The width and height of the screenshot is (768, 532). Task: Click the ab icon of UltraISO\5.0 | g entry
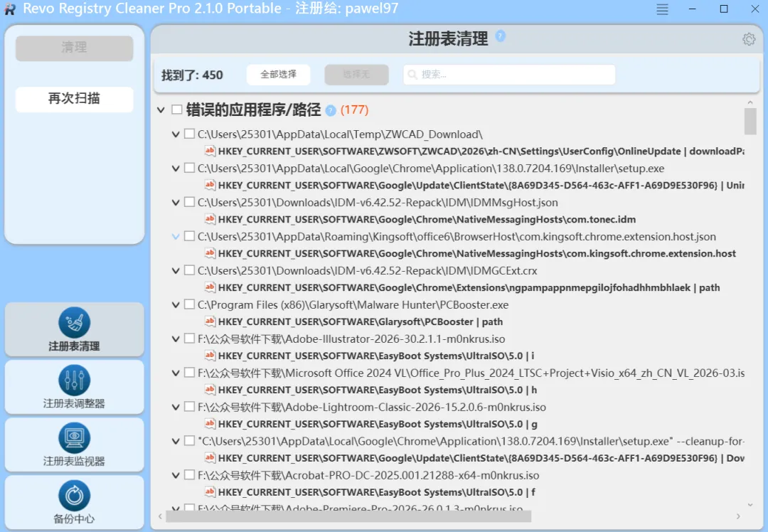[210, 424]
